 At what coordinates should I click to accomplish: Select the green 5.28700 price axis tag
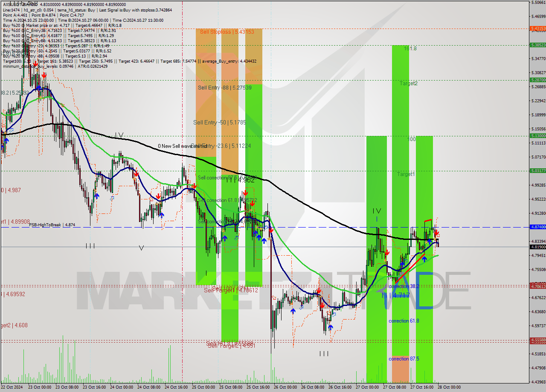[x=538, y=80]
